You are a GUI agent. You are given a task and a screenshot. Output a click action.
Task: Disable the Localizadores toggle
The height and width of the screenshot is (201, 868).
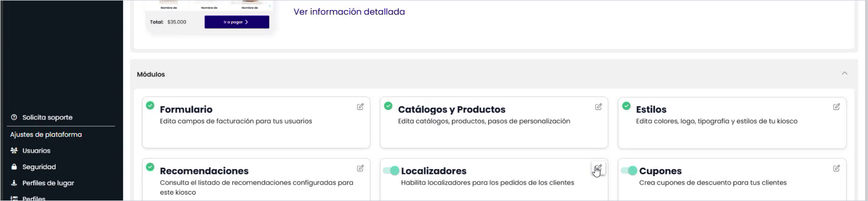[391, 170]
